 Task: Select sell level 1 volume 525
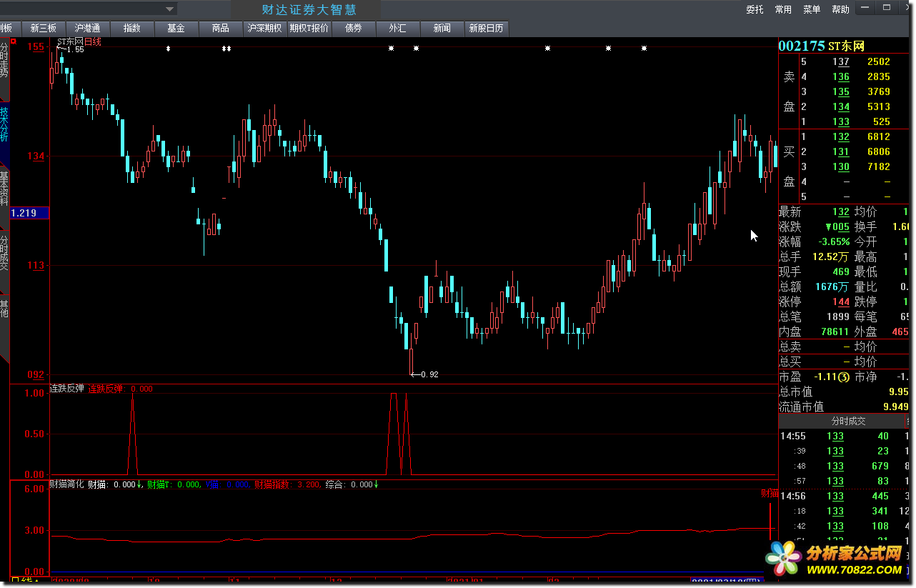881,122
